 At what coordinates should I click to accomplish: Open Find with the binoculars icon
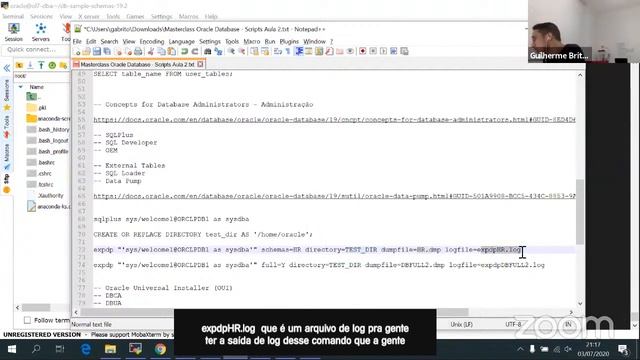coord(207,51)
